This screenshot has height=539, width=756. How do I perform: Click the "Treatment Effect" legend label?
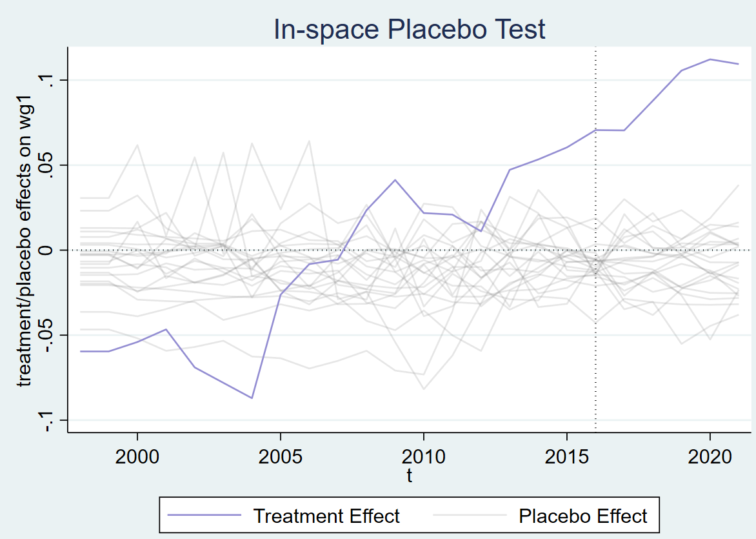click(326, 516)
